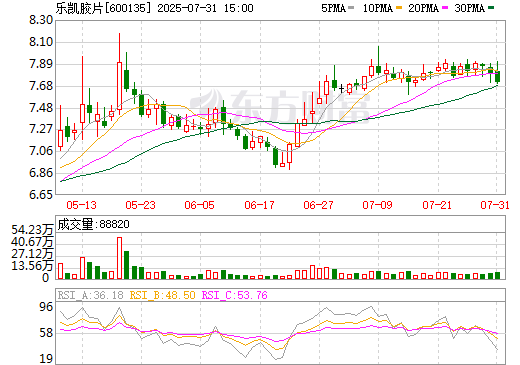This screenshot has height=365, width=520.
Task: Click the green 30PMA color swatch
Action: pos(491,8)
